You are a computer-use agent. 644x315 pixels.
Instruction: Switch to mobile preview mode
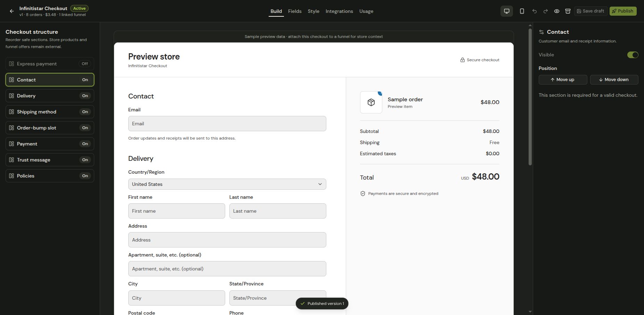click(522, 11)
